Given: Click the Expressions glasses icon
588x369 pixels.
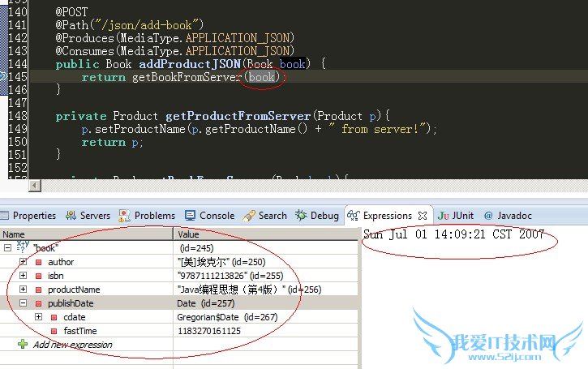Looking at the screenshot, I should coord(354,215).
